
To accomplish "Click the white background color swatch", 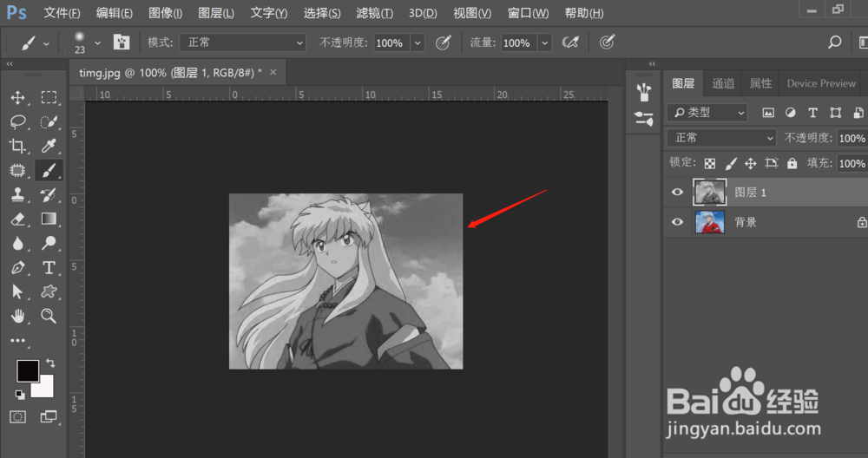I will [x=45, y=389].
